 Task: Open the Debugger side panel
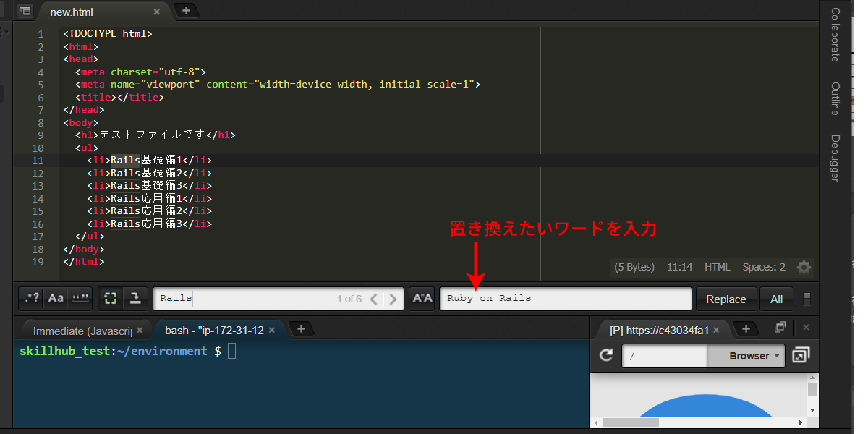click(x=835, y=158)
